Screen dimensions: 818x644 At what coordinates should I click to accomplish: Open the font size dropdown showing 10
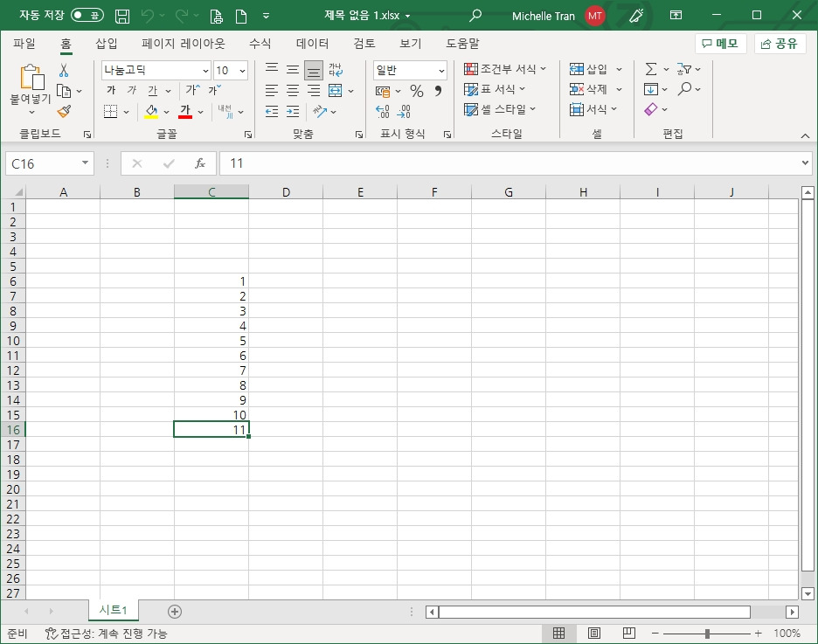click(243, 71)
